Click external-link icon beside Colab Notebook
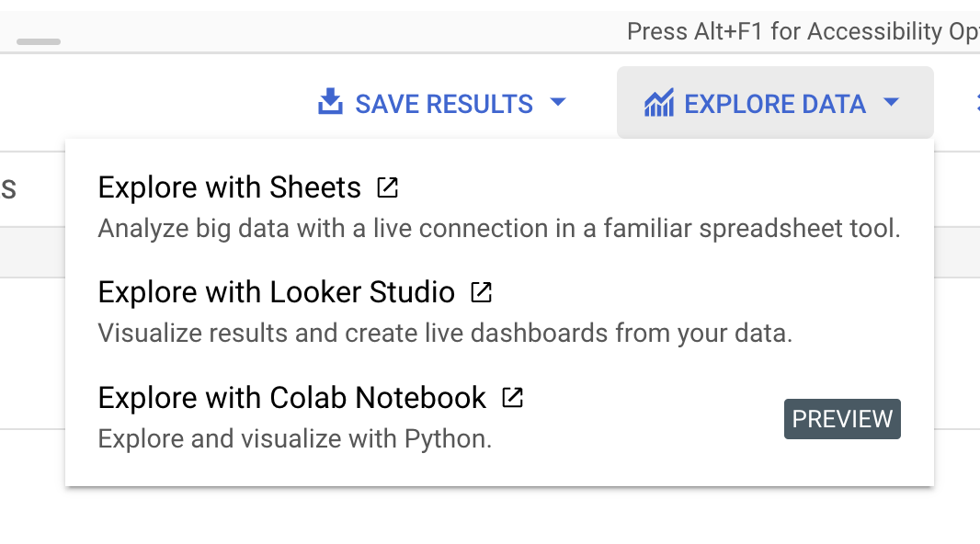 [513, 398]
